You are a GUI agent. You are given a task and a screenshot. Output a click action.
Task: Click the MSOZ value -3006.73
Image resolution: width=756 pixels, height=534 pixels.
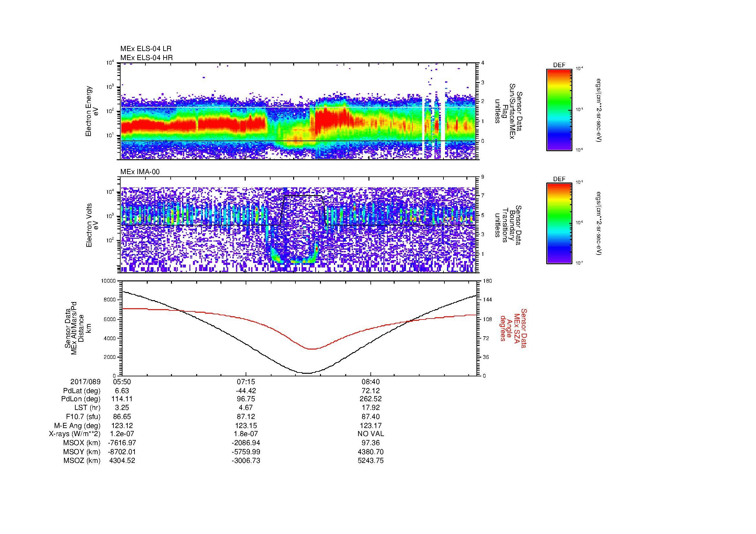pyautogui.click(x=246, y=461)
